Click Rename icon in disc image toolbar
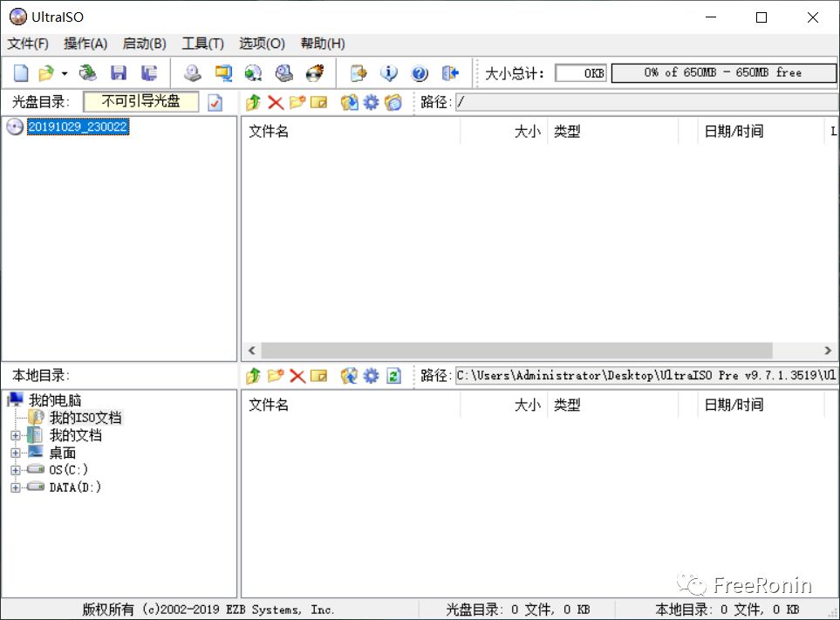The image size is (840, 620). (318, 102)
